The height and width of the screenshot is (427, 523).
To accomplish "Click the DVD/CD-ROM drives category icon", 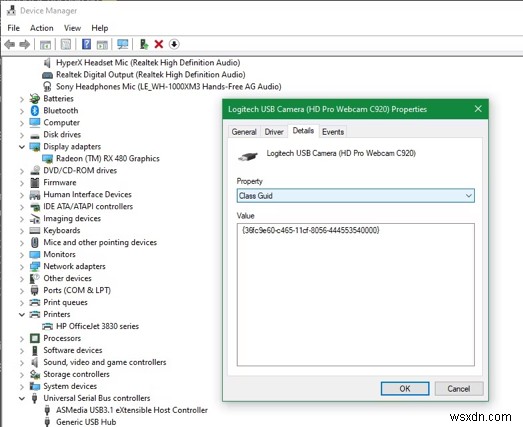I will (x=35, y=170).
